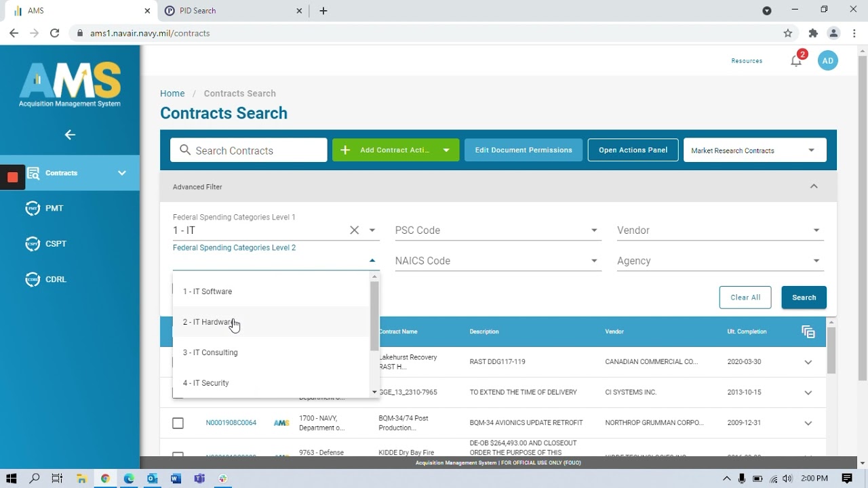Viewport: 868px width, 488px height.
Task: Click the Clear All filters button
Action: pyautogui.click(x=745, y=298)
